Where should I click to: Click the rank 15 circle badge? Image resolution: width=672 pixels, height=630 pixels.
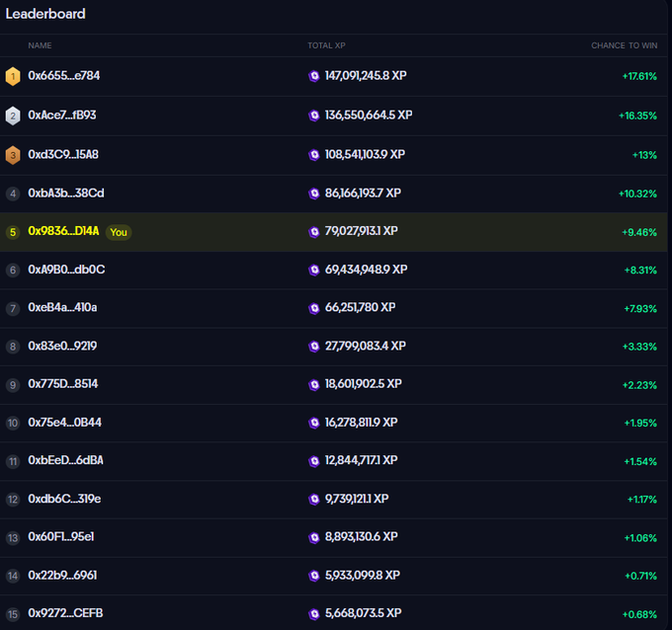(13, 614)
